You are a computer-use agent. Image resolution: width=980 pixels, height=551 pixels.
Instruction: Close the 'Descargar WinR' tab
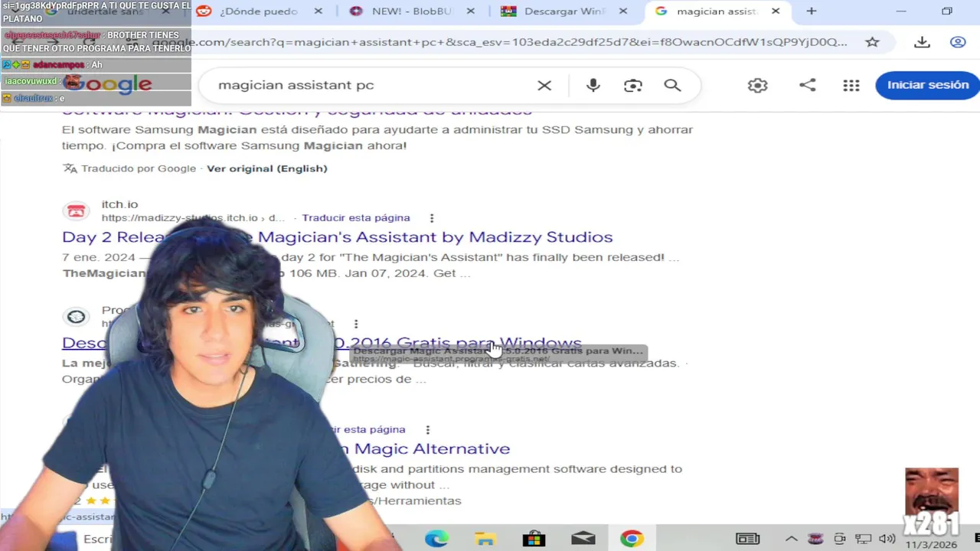[x=623, y=11]
